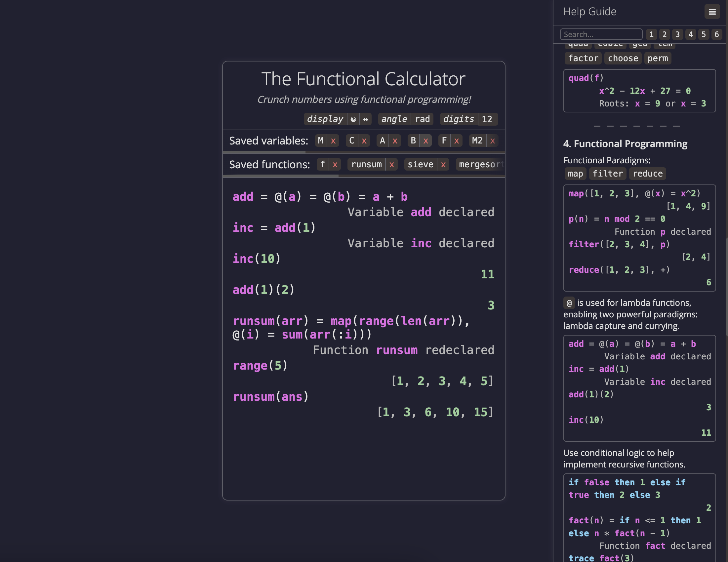This screenshot has width=728, height=562.
Task: Jump to help section 4
Action: [690, 34]
